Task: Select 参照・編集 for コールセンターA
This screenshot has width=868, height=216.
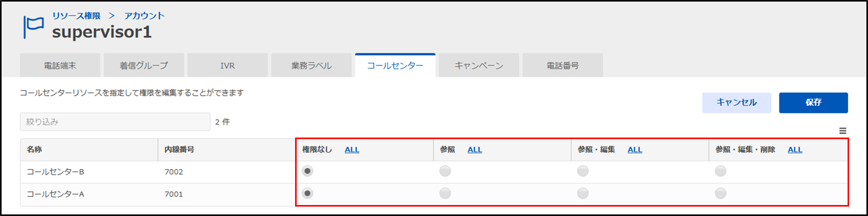Action: (x=583, y=194)
